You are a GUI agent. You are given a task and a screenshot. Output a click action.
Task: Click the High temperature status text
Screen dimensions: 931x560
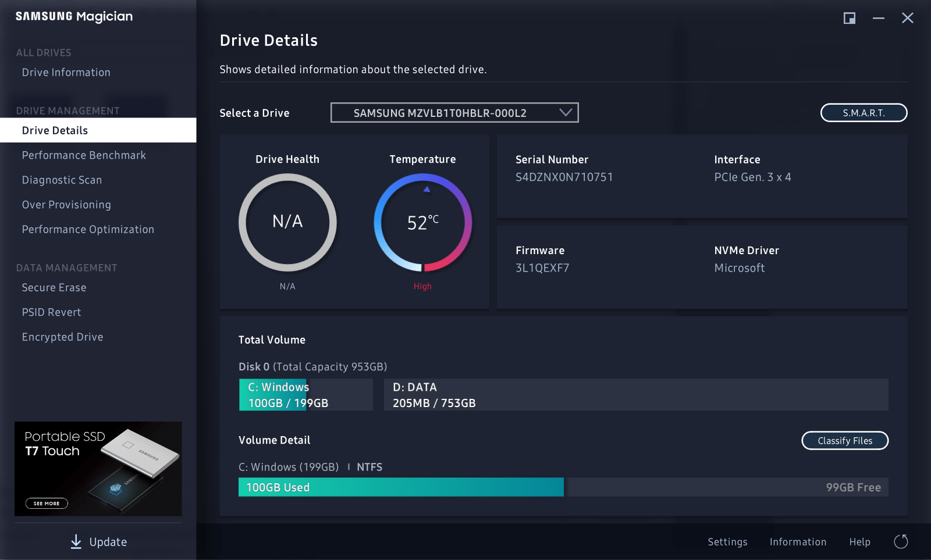click(x=422, y=286)
